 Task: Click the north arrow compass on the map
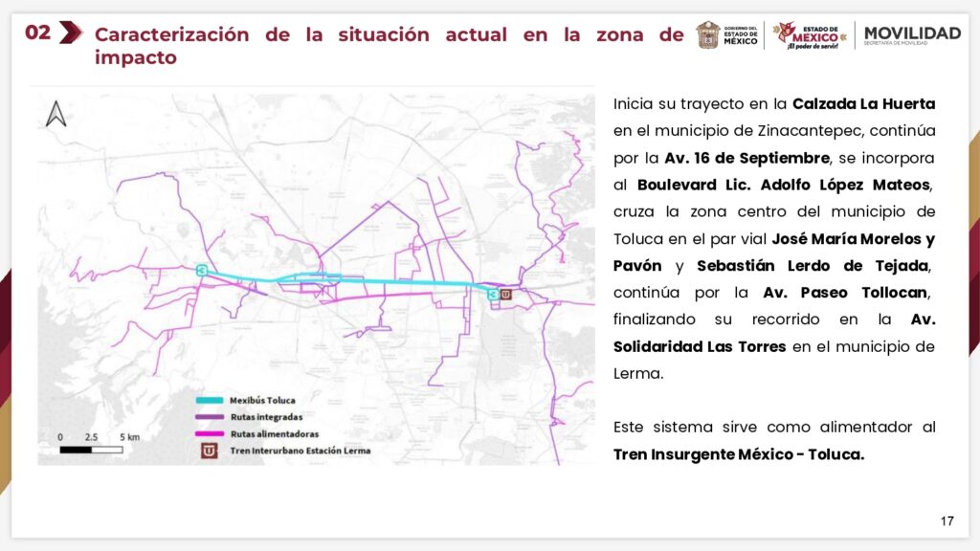(57, 114)
